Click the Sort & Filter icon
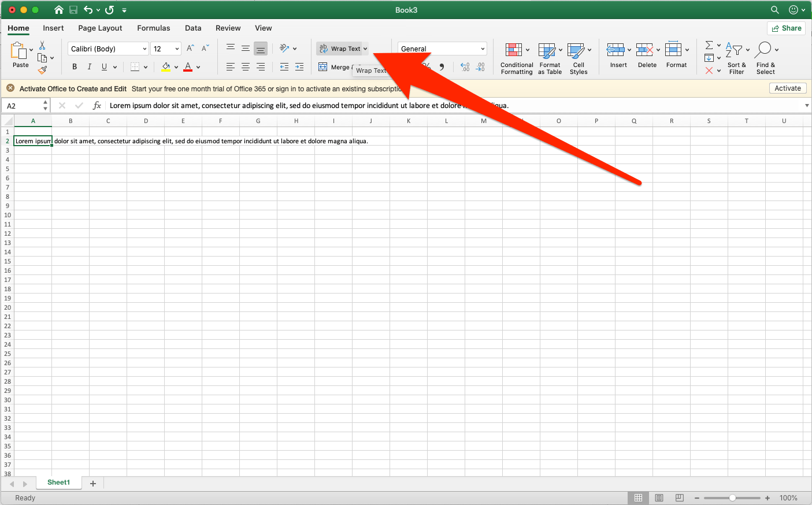The height and width of the screenshot is (505, 812). pyautogui.click(x=733, y=50)
